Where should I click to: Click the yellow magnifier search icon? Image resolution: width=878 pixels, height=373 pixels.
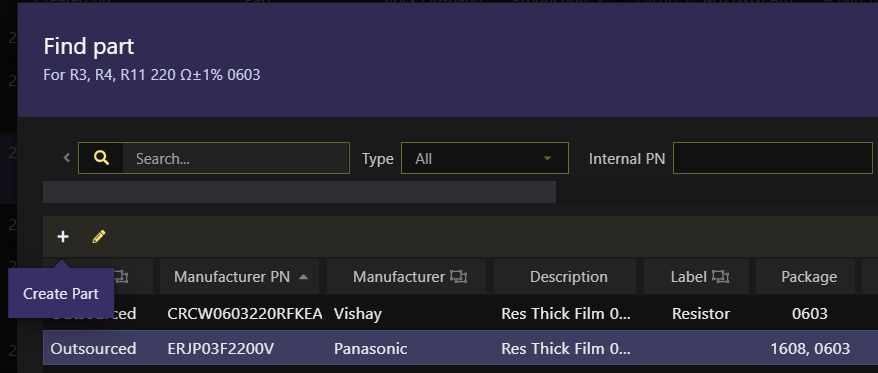[x=101, y=158]
